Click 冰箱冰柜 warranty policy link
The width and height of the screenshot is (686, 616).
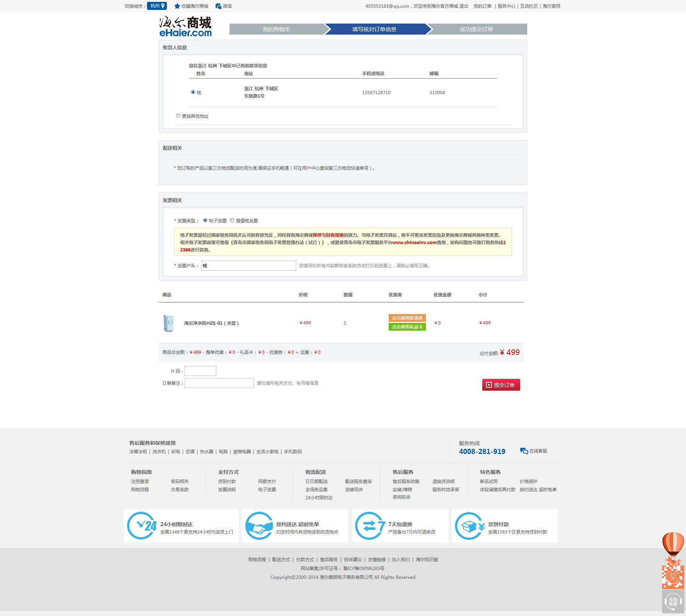coord(138,451)
